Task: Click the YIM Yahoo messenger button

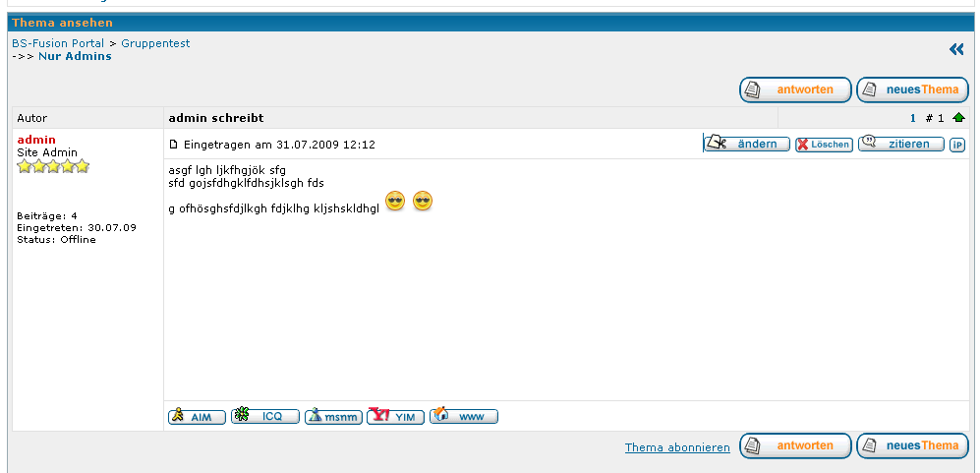Action: click(395, 416)
